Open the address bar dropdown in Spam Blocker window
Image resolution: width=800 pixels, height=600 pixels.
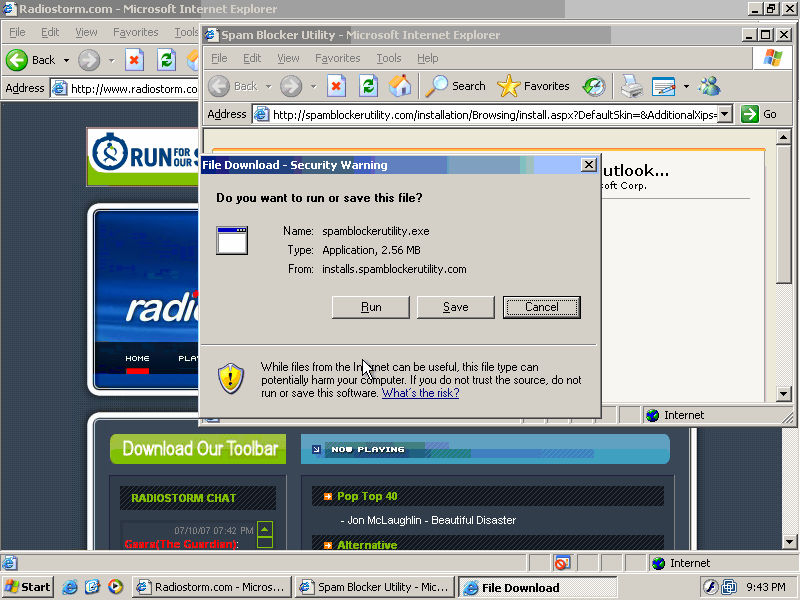(725, 114)
